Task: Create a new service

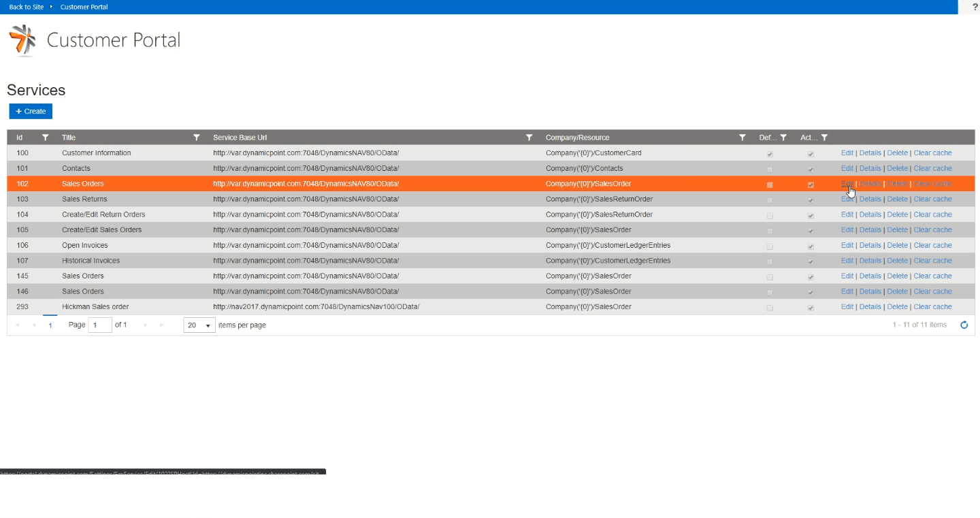Action: [x=31, y=111]
